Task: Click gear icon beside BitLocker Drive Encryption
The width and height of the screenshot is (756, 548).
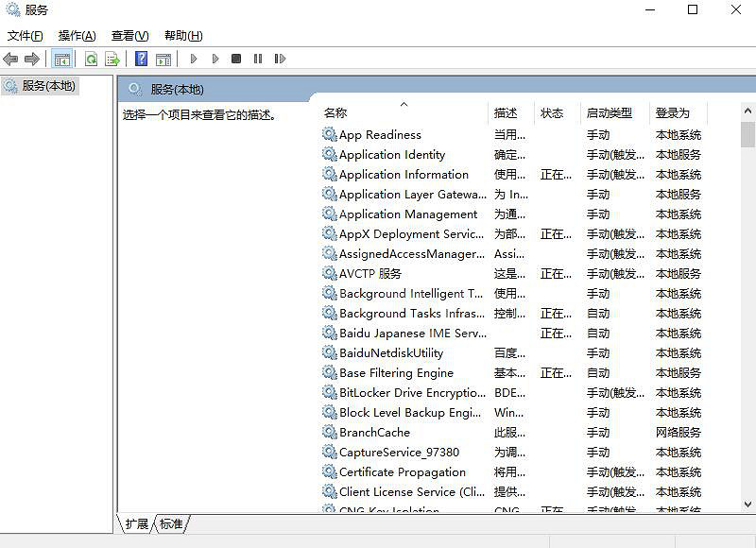Action: [329, 393]
